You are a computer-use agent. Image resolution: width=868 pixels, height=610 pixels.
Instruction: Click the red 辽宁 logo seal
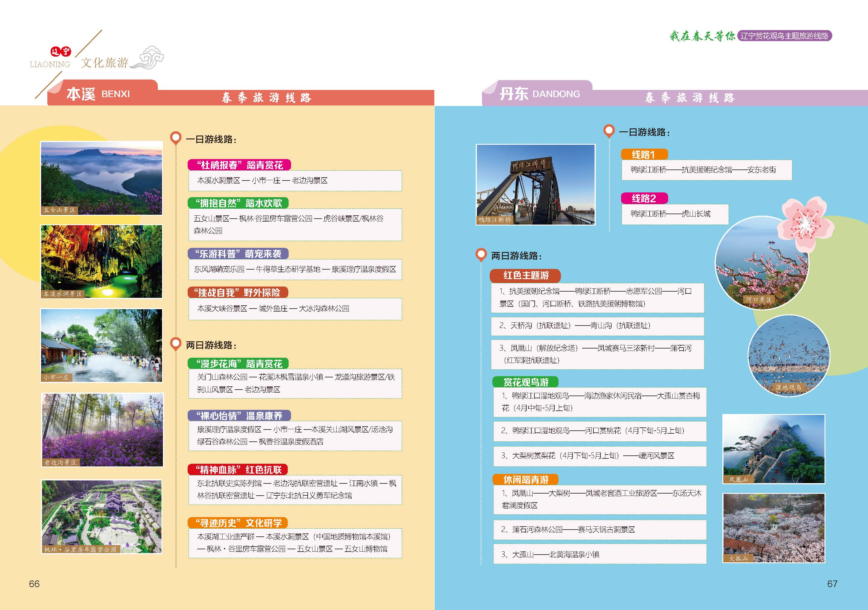pyautogui.click(x=61, y=52)
